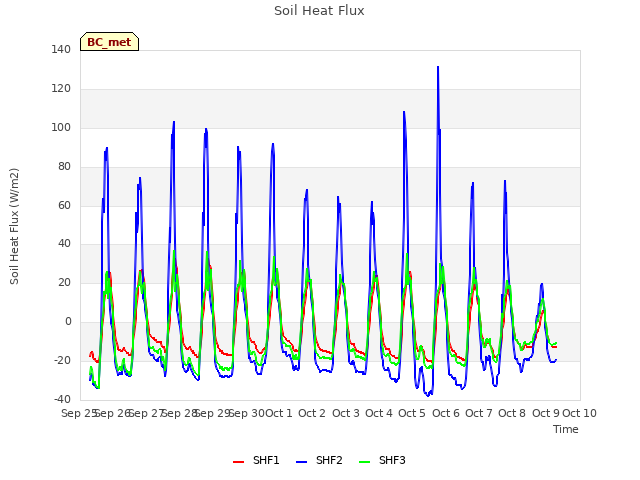Click the blue SHF2 legend color marker

click(x=301, y=462)
